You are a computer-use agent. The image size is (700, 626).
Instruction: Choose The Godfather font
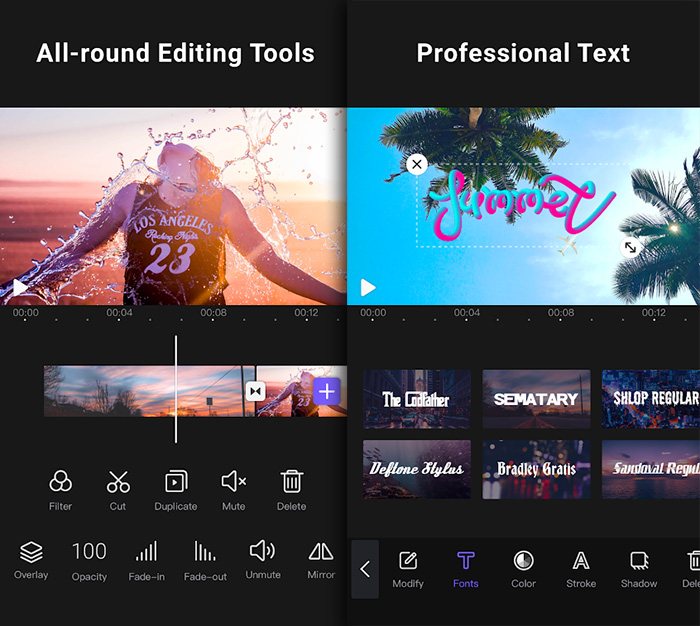417,399
